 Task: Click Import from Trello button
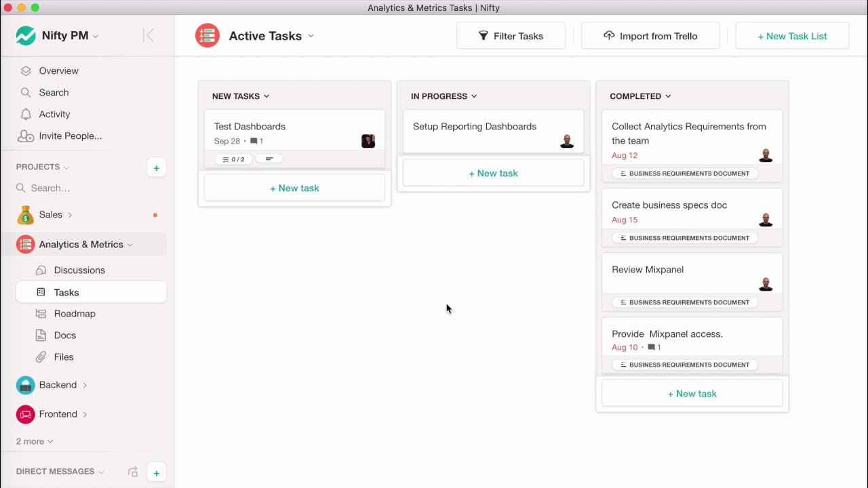pos(650,36)
